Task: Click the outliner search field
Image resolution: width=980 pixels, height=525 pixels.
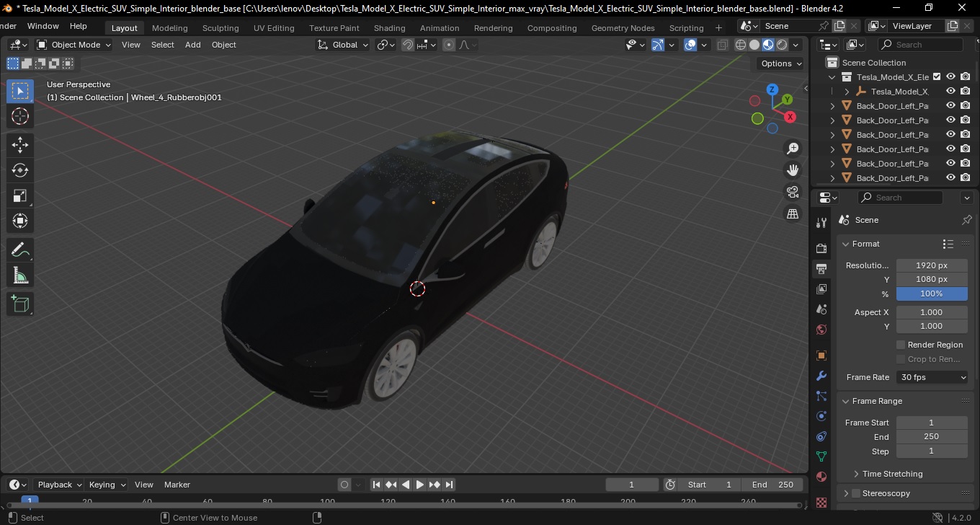Action: pos(923,45)
